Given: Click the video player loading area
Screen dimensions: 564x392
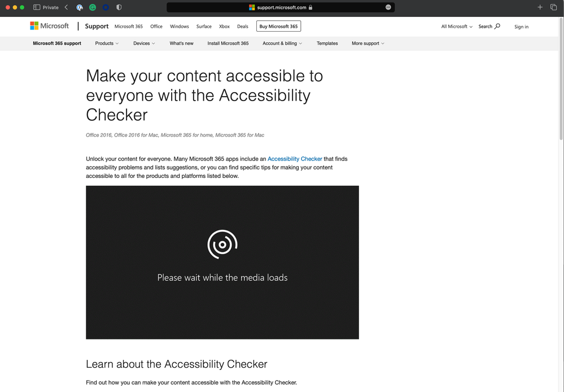Looking at the screenshot, I should [222, 263].
